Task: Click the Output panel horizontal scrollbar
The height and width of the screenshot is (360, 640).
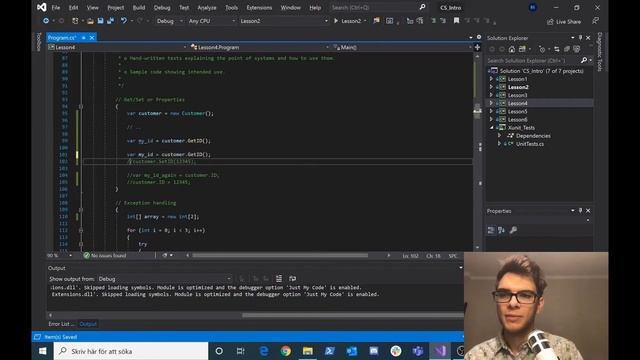Action: click(352, 315)
